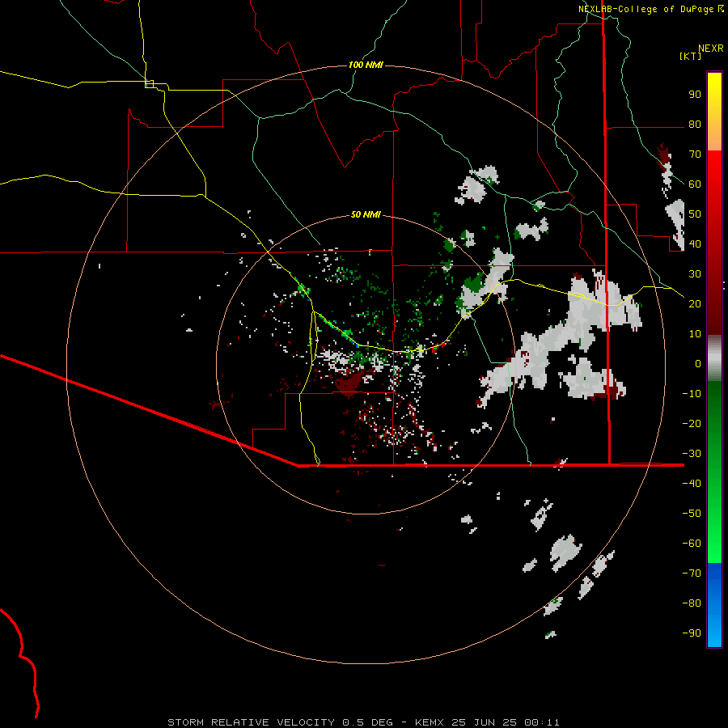728x728 pixels.
Task: Click the '[KT]' units label
Action: pyautogui.click(x=691, y=56)
